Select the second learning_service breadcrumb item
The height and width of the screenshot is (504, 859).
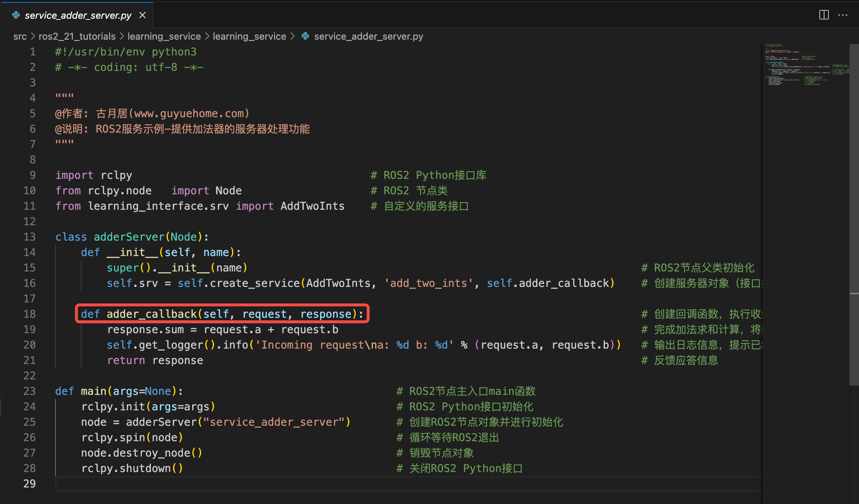point(249,36)
